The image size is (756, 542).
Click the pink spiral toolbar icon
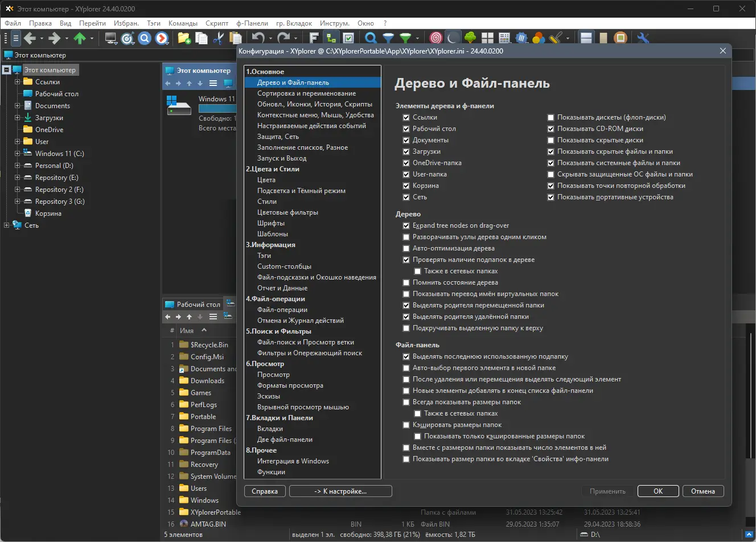435,38
